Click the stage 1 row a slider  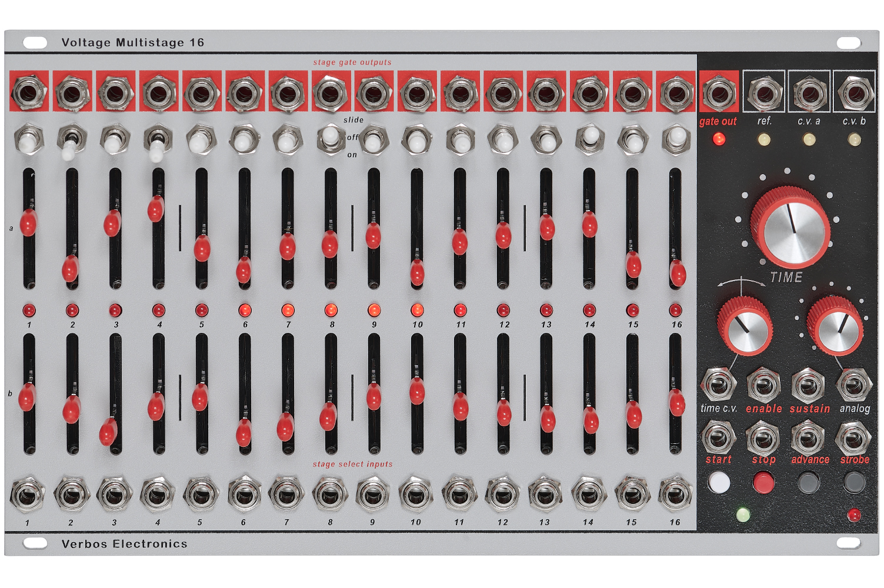tap(28, 222)
